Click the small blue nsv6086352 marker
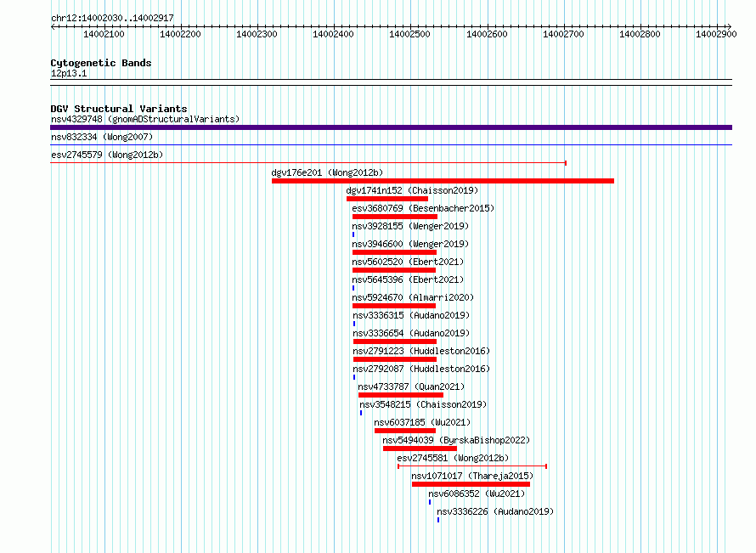756x553 pixels. click(430, 502)
